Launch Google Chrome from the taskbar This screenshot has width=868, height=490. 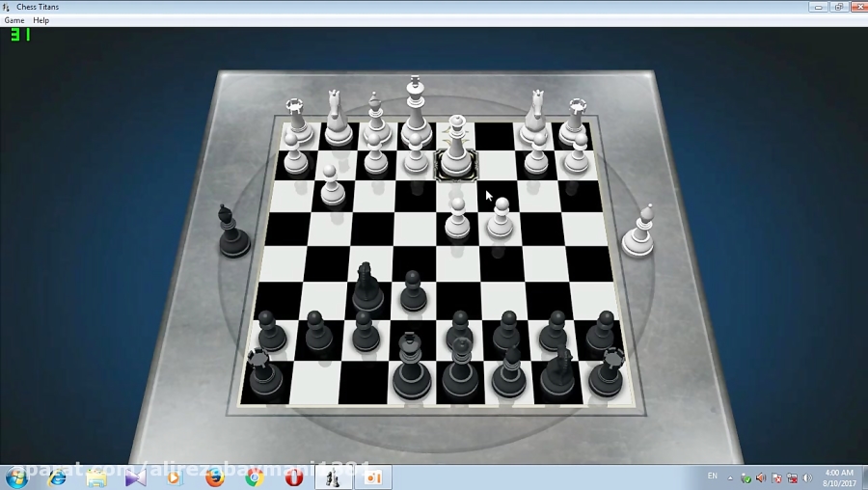pos(254,477)
